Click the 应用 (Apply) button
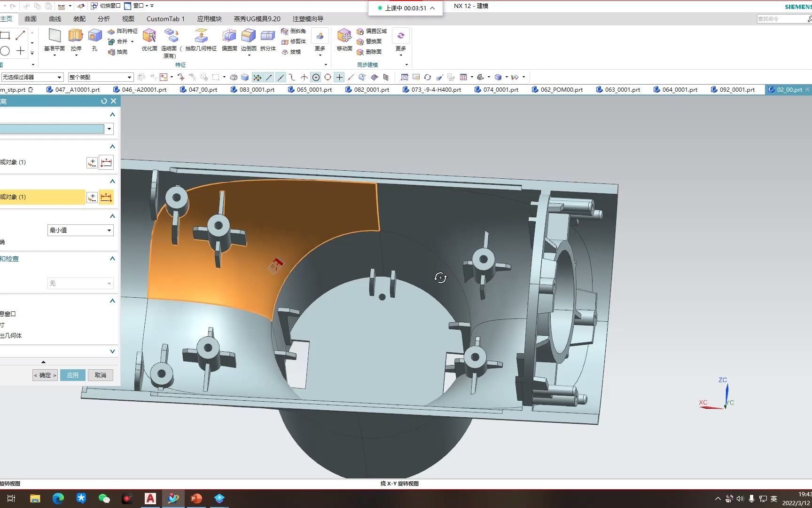This screenshot has width=812, height=508. tap(73, 375)
